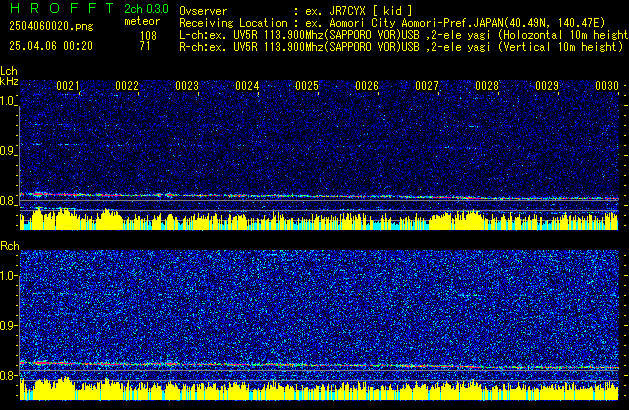629x410 pixels.
Task: Click the Rch 1.0 kHz axis label
Action: [x=8, y=276]
